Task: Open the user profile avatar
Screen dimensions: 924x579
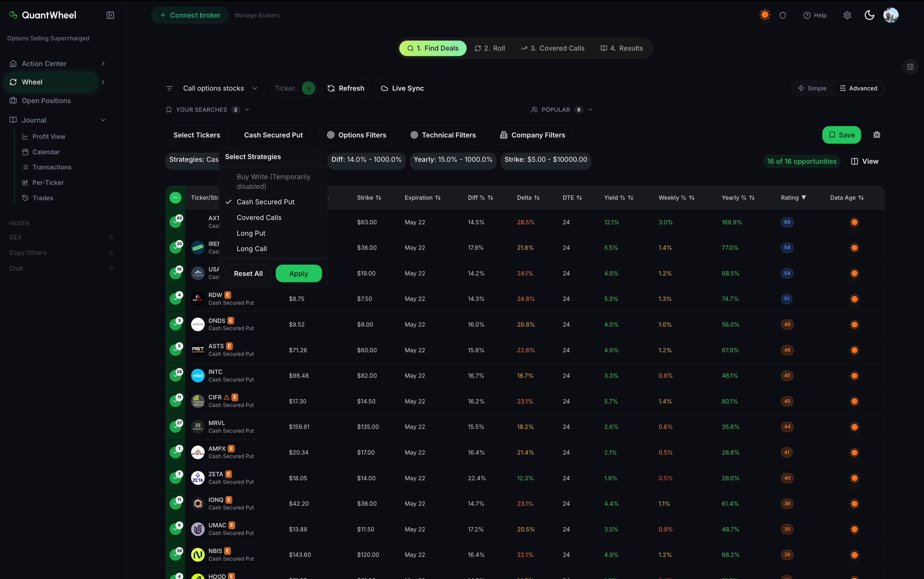Action: click(x=891, y=15)
